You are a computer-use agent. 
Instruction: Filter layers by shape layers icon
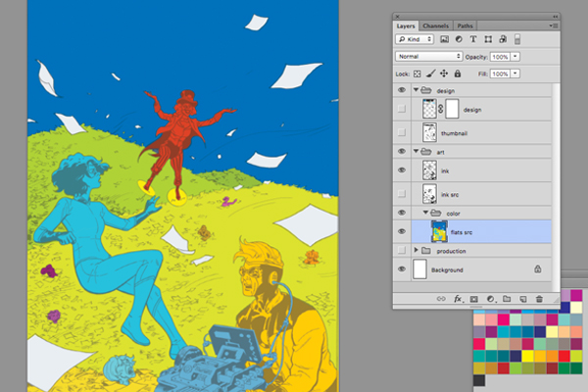click(488, 39)
